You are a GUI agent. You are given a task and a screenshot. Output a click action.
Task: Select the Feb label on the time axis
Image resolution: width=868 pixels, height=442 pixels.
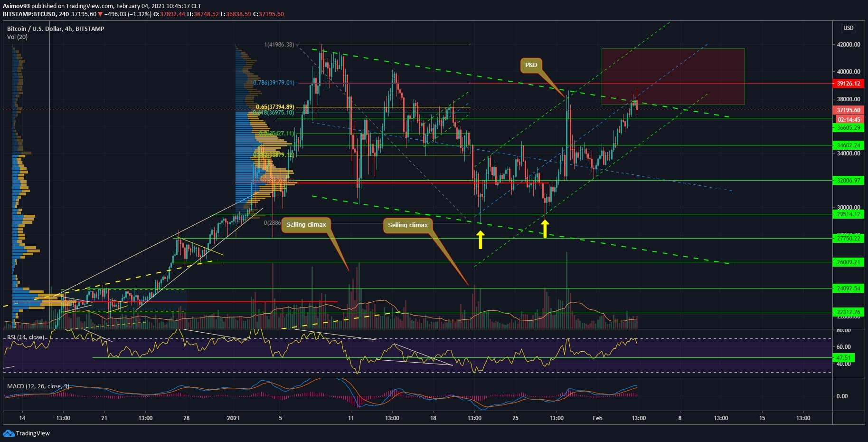(x=597, y=418)
